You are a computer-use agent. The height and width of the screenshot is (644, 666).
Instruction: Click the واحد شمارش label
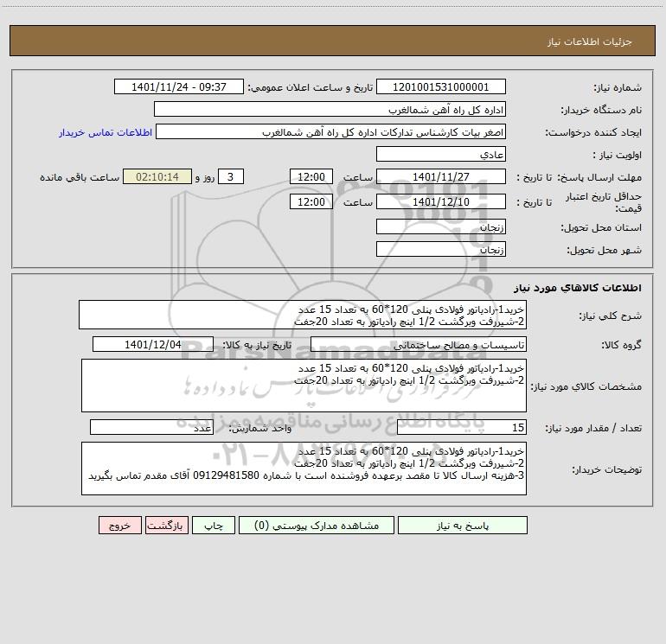tap(260, 429)
